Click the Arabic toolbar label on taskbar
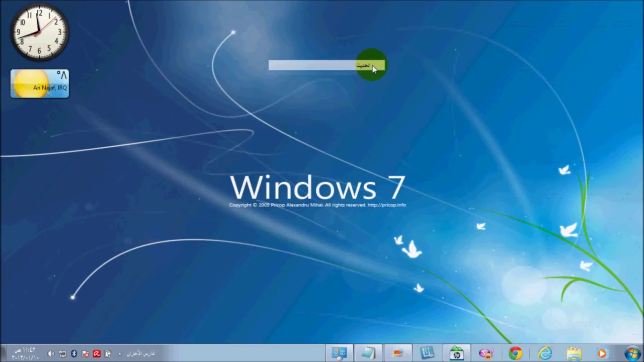The image size is (644, 362). click(x=140, y=354)
